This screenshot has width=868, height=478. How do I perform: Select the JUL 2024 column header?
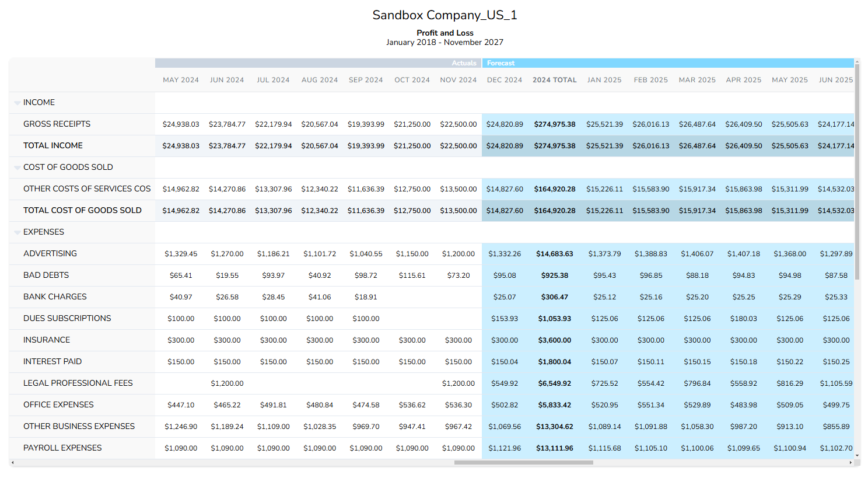click(273, 80)
